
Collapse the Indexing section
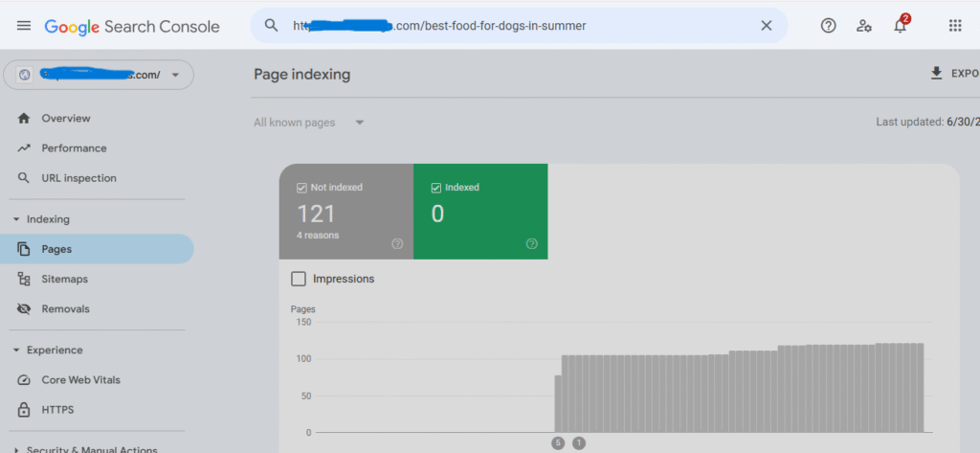pyautogui.click(x=17, y=219)
